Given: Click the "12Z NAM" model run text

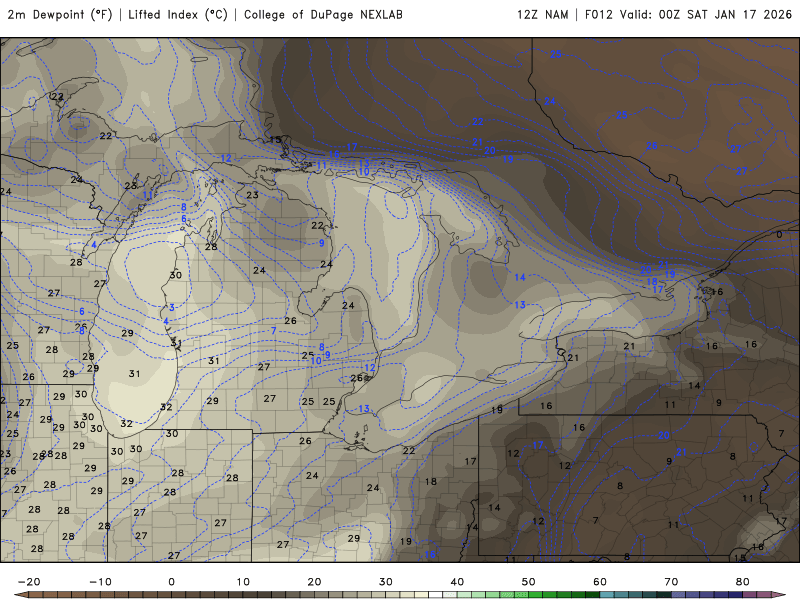Looking at the screenshot, I should (542, 15).
